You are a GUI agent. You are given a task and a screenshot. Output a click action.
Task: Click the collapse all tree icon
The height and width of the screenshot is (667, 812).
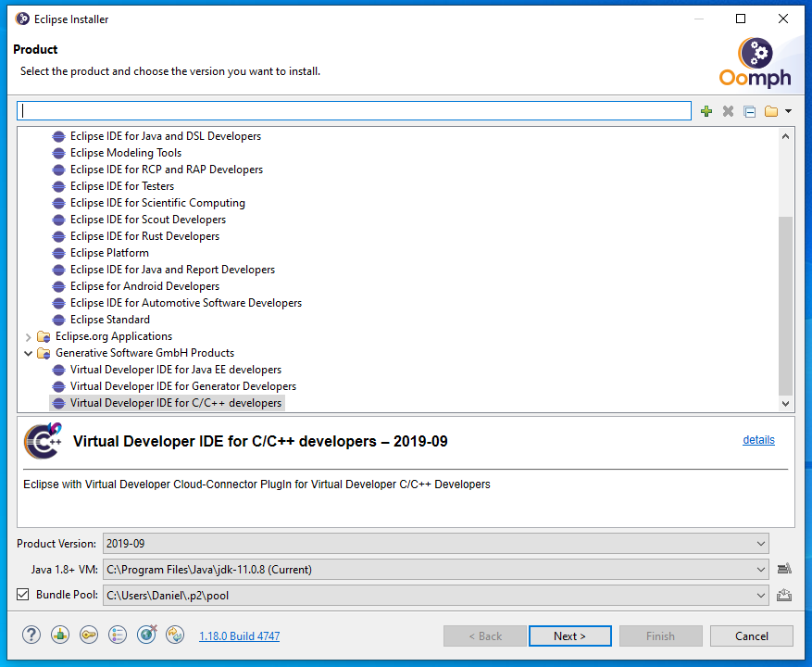(x=749, y=111)
